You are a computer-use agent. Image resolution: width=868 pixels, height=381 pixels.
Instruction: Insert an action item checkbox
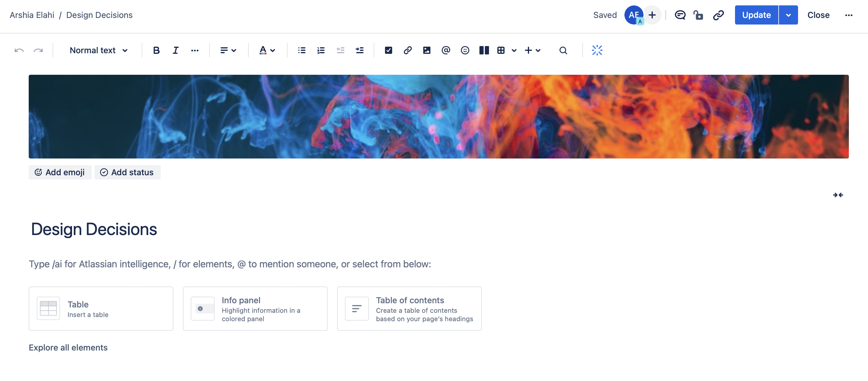point(388,51)
